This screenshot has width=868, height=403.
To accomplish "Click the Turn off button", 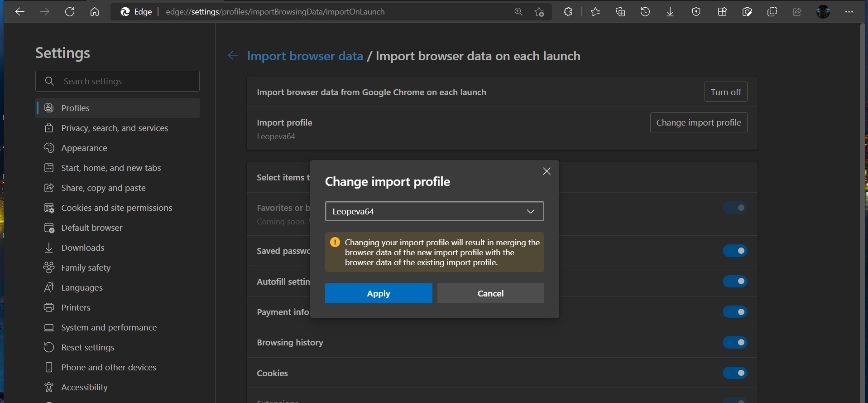I will [726, 92].
